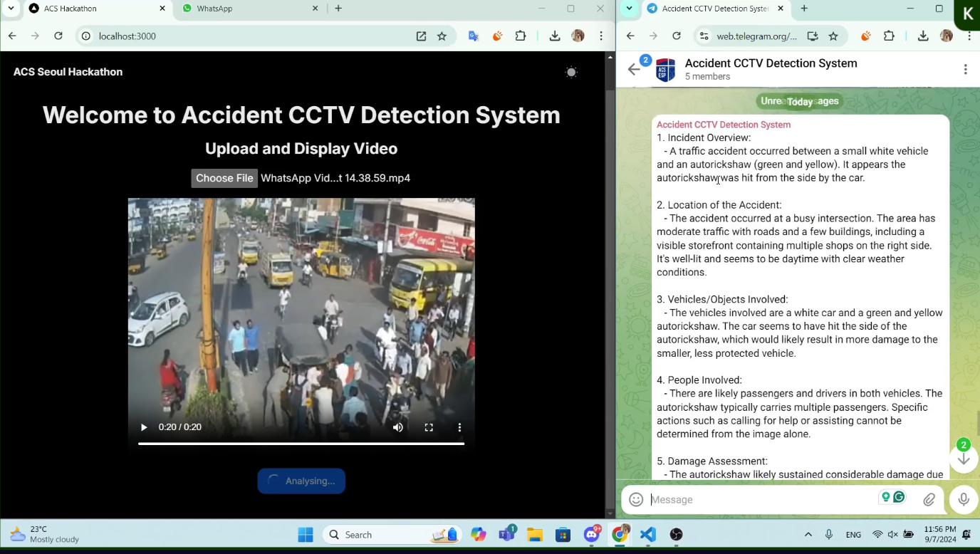
Task: Play the uploaded CCTV video
Action: (144, 427)
